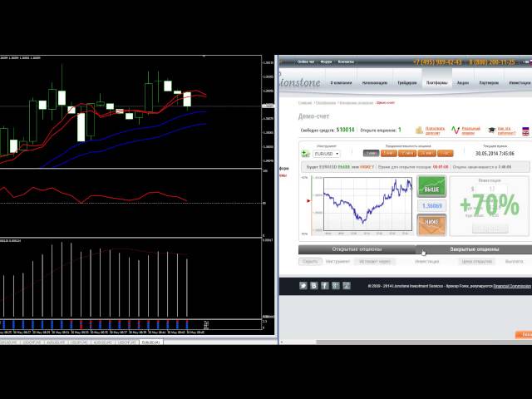Select the first dark expiry duration button
532x399 pixels.
tap(370, 154)
